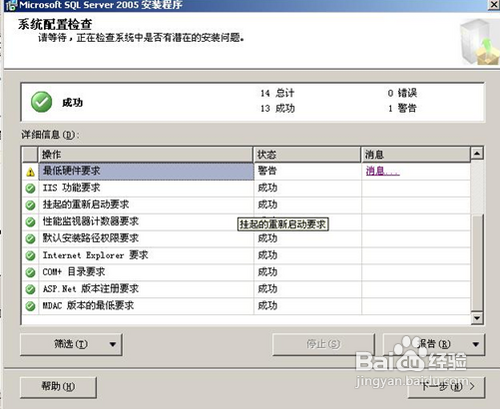Image resolution: width=500 pixels, height=410 pixels.
Task: Select the 最低硬件要求 row
Action: coord(246,171)
